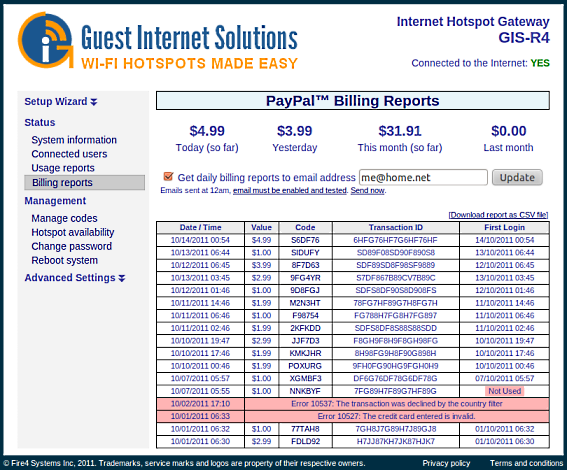Expand the Advanced Settings section
This screenshot has width=567, height=470.
[x=75, y=278]
